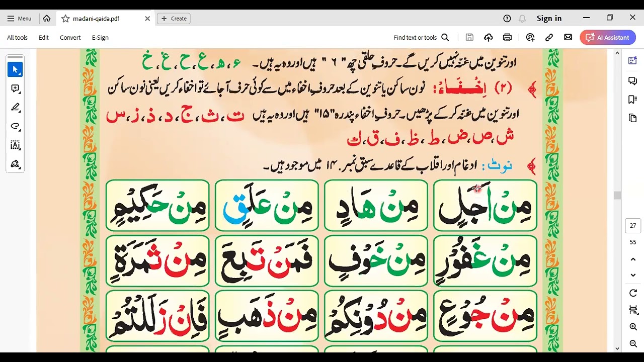Switch to the madani-qaida.pdf tab
The image size is (644, 362).
point(106,19)
